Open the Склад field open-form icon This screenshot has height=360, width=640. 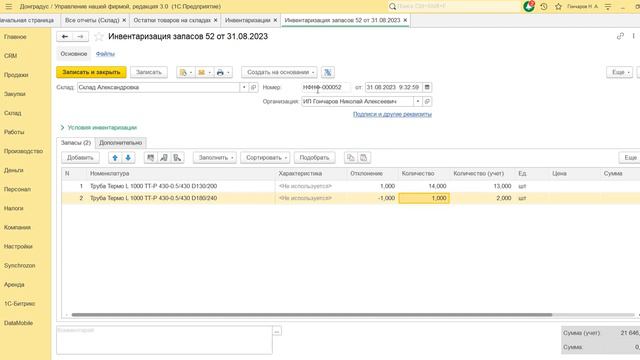click(x=253, y=87)
